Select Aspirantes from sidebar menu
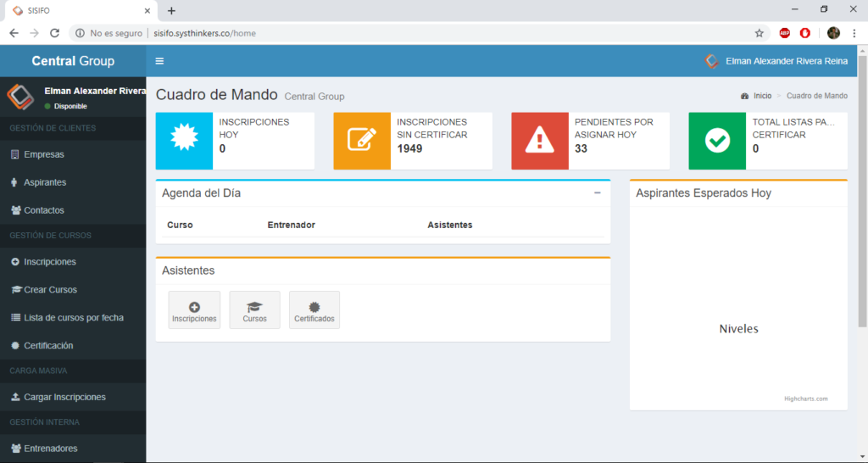This screenshot has width=868, height=463. [45, 182]
